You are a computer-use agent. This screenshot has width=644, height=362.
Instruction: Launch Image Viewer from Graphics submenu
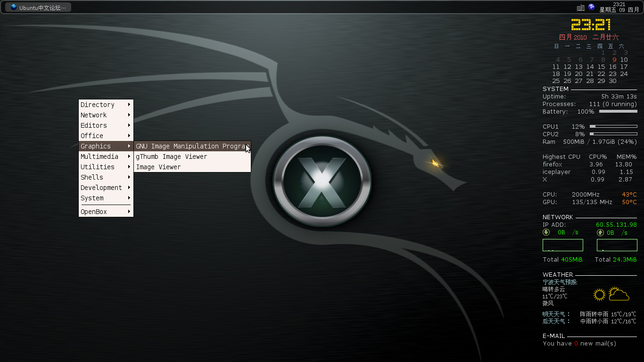192,167
